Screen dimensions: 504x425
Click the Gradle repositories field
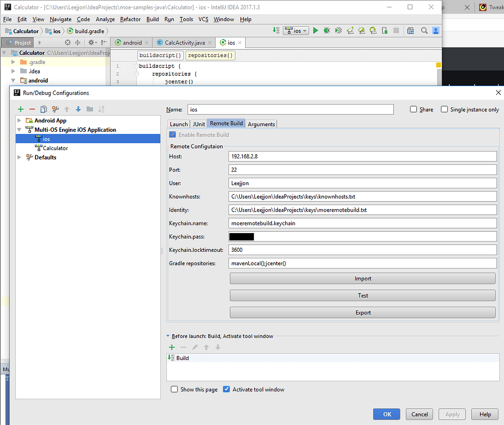[363, 264]
